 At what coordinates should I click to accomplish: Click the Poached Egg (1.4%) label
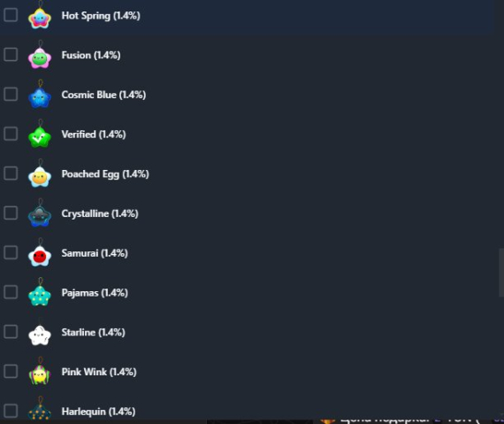105,174
